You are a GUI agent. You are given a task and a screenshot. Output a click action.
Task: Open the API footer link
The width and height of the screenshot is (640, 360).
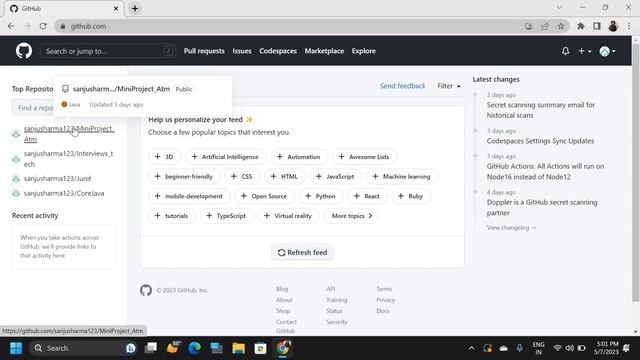click(x=330, y=289)
